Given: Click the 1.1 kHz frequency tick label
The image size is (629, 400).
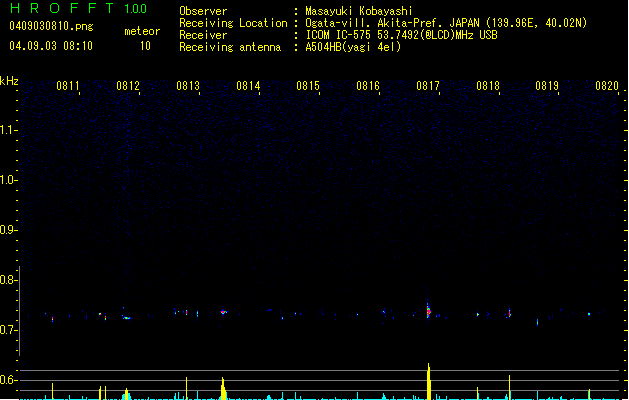Looking at the screenshot, I should coord(8,130).
